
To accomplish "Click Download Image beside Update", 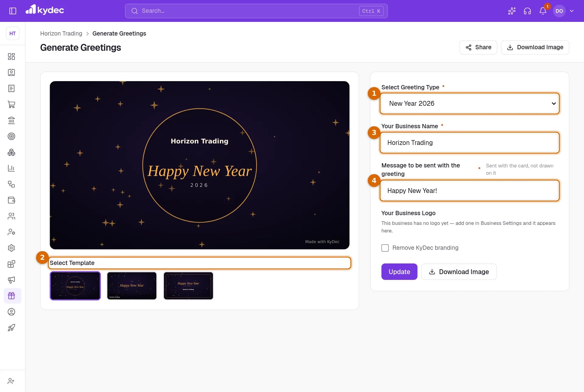I will 459,272.
